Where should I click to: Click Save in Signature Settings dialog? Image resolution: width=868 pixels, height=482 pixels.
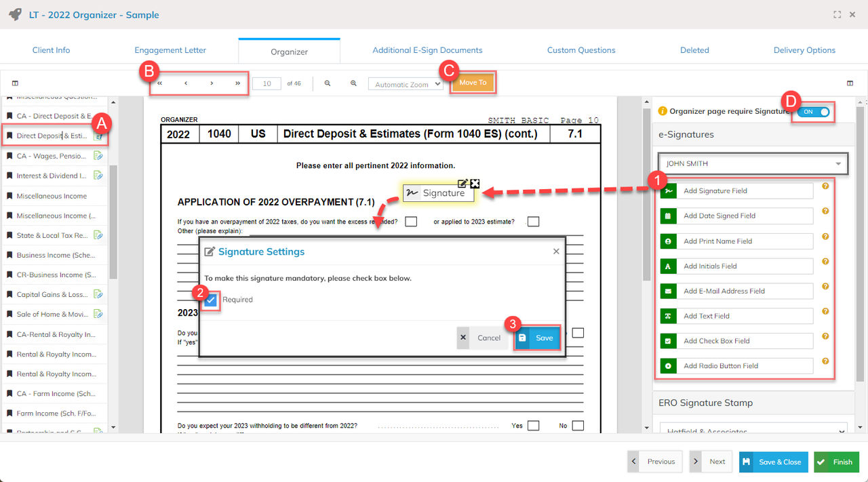(x=537, y=338)
